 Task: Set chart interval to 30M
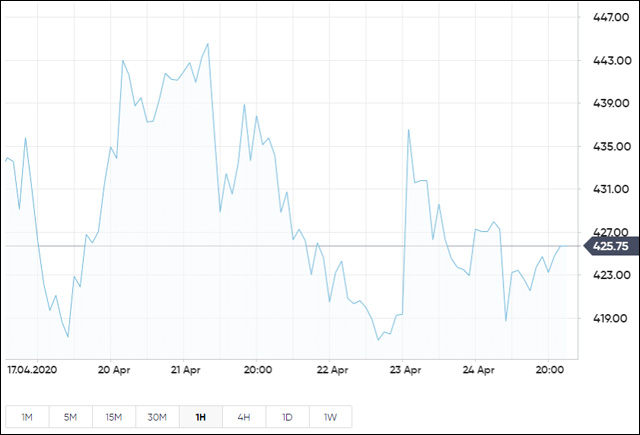157,416
